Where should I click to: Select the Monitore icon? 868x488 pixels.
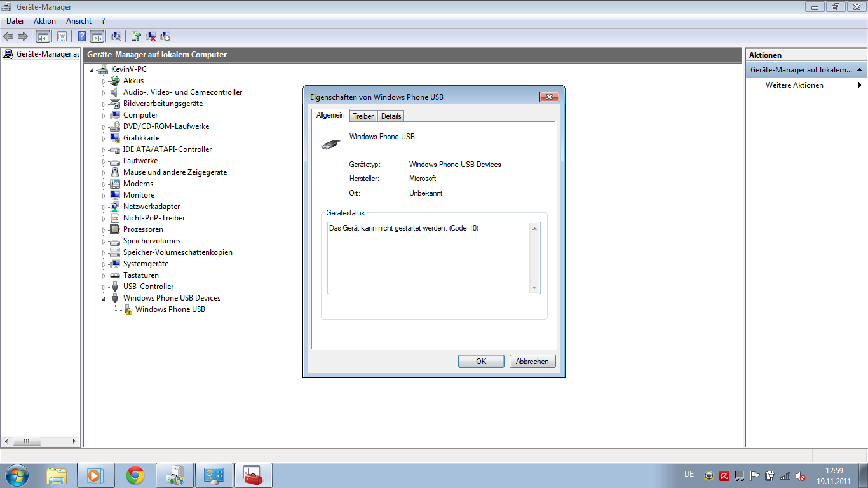[x=114, y=195]
